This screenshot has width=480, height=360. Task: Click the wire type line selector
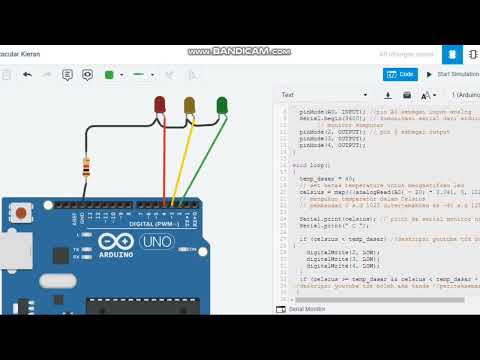[139, 74]
